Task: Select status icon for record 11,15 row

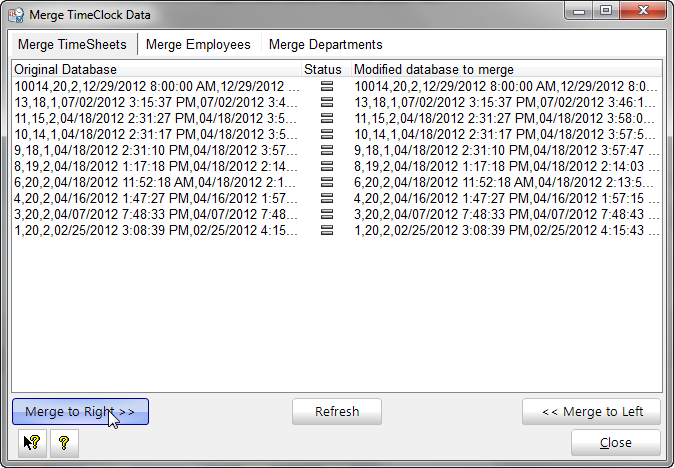Action: [326, 119]
